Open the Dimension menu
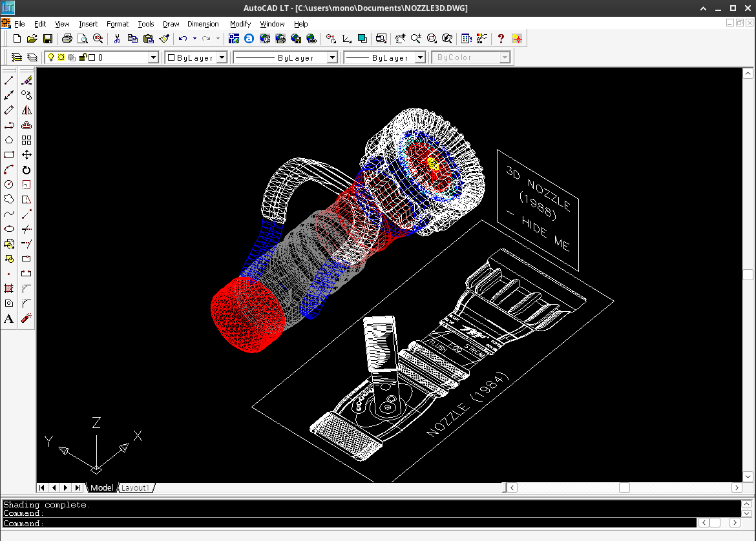The height and width of the screenshot is (541, 756). [x=203, y=24]
